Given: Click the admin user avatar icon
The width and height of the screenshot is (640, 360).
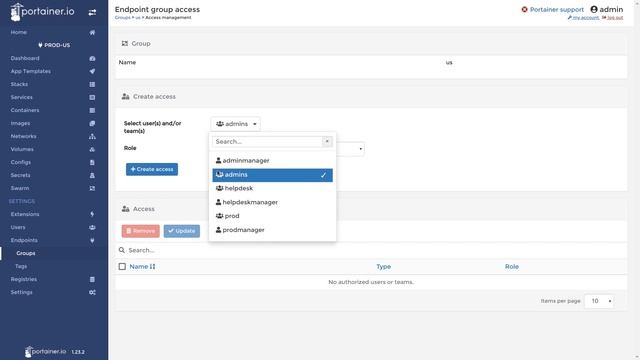Looking at the screenshot, I should 594,9.
